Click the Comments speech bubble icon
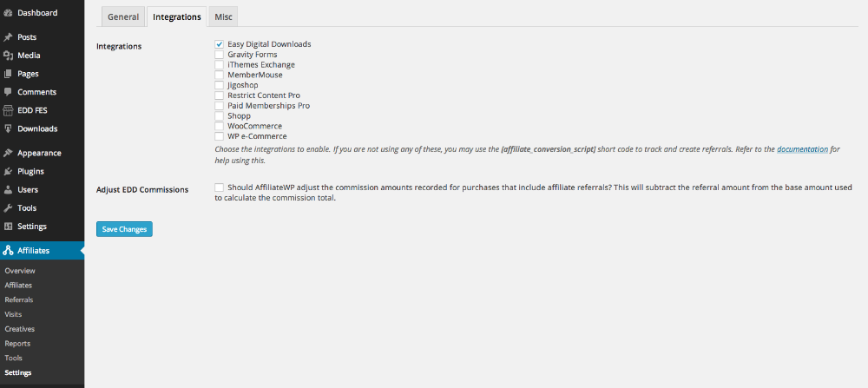Screen dimensions: 868x388 coord(8,92)
